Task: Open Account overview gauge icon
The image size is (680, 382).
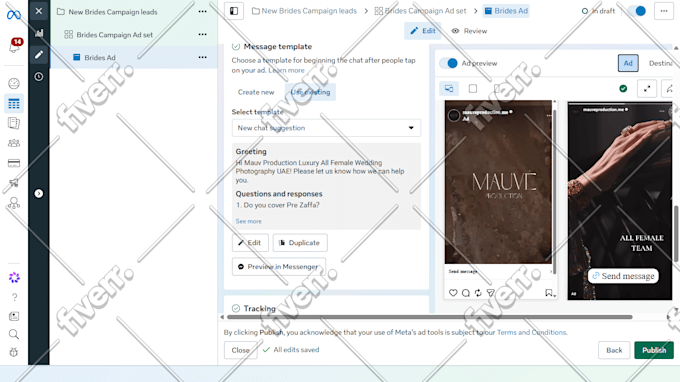Action: click(14, 83)
